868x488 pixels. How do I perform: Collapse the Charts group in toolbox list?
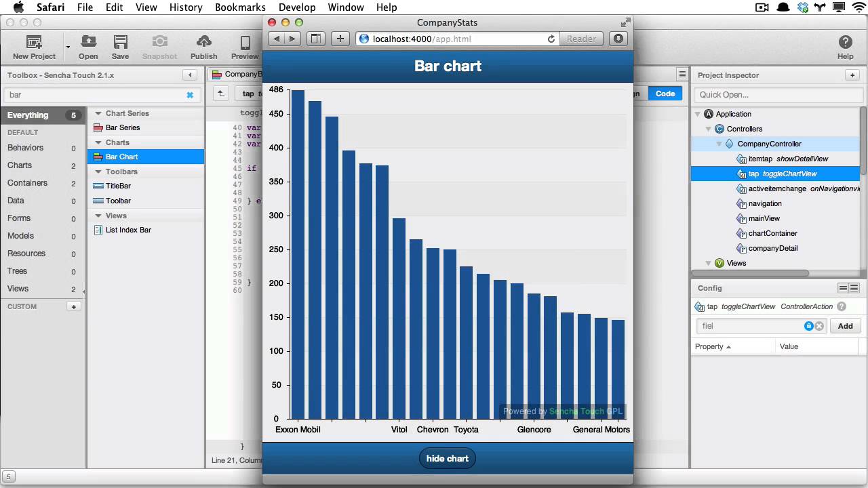[98, 142]
